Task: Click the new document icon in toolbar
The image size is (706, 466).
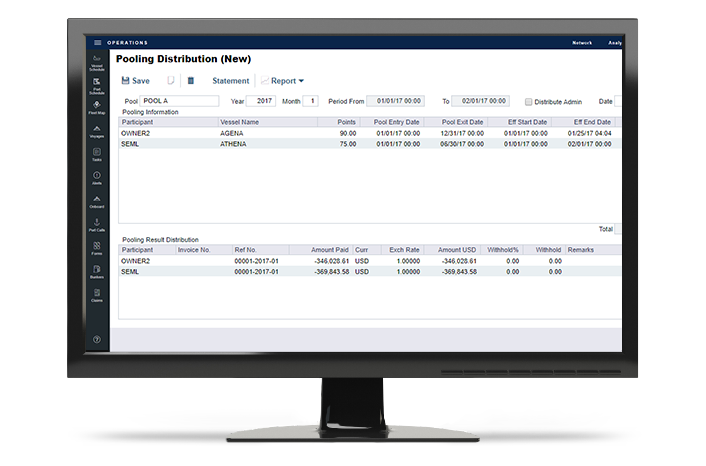Action: pyautogui.click(x=171, y=81)
